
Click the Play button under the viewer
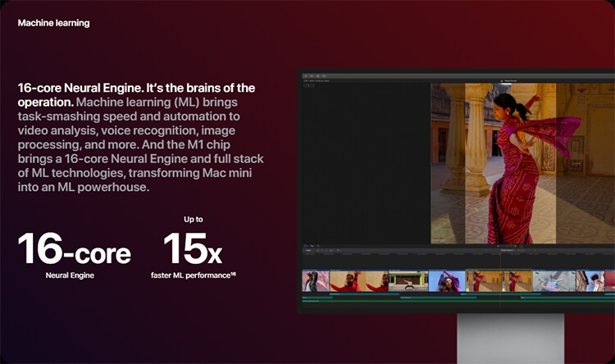pos(498,246)
